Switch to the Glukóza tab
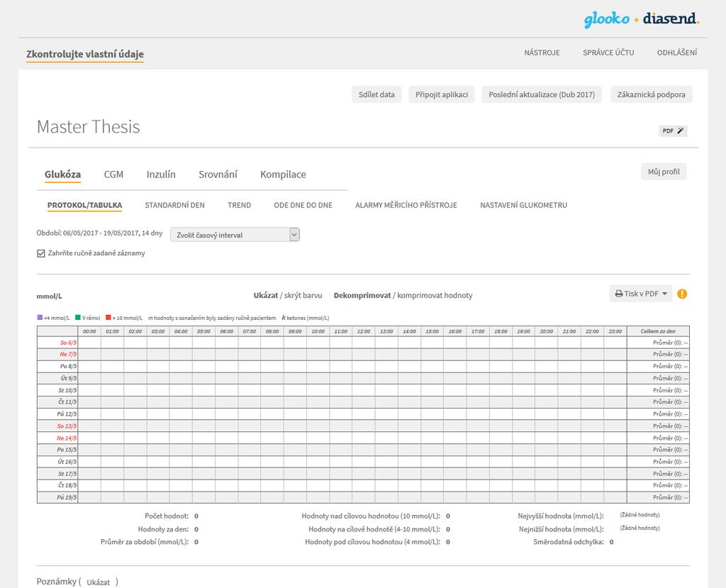Viewport: 726px width, 588px height. pos(62,174)
